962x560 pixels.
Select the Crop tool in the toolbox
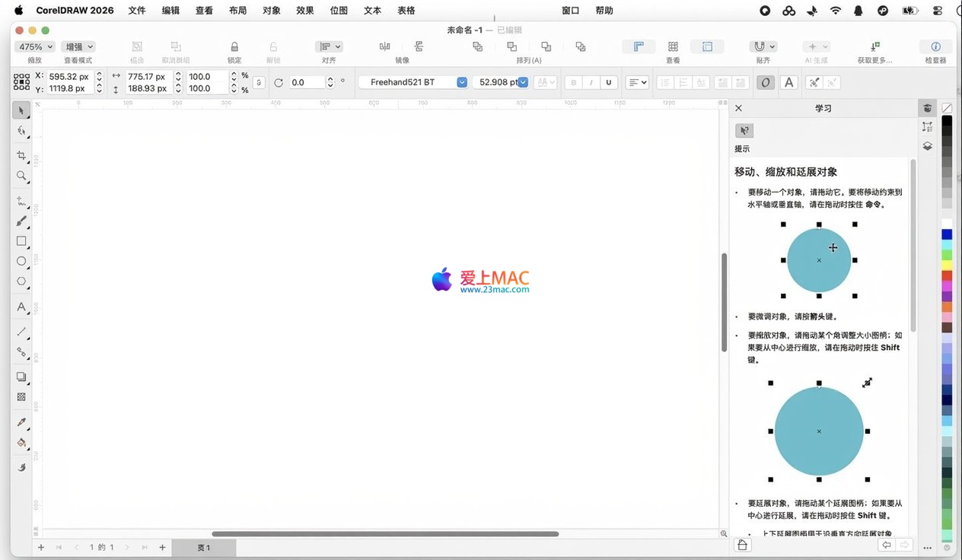click(x=21, y=156)
